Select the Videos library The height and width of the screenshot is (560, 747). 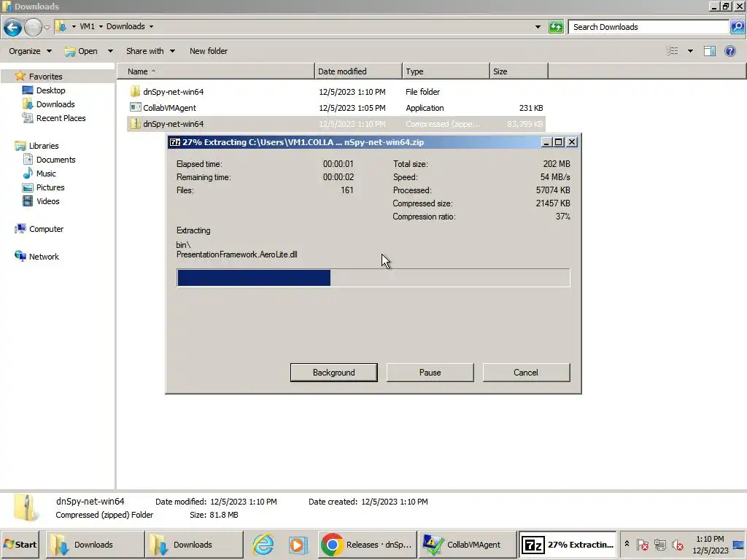[x=47, y=201]
